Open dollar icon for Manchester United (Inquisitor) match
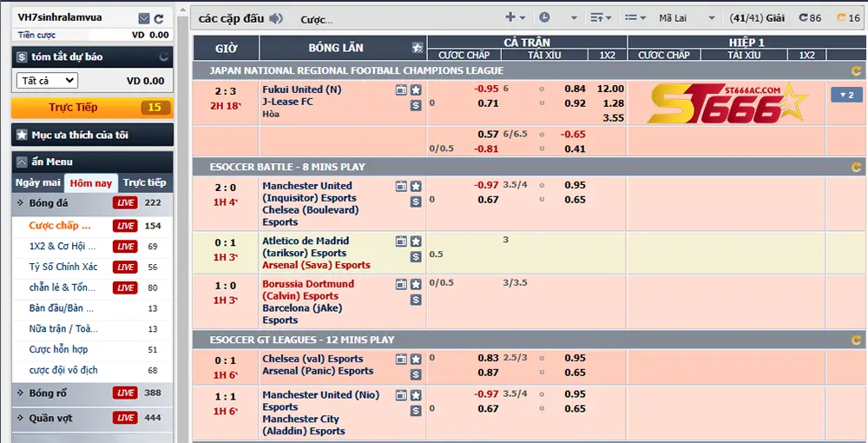Viewport: 868px width, 443px height. point(416,202)
